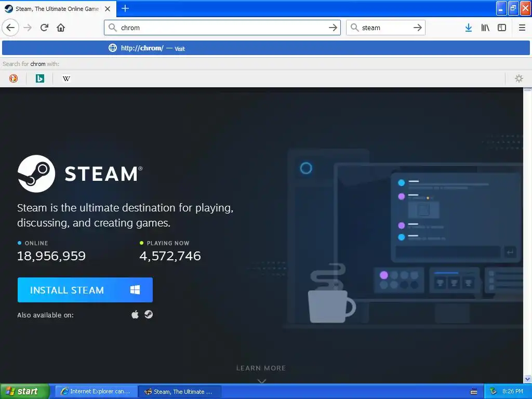Screen dimensions: 532x399
Task: Open the library bookmarks icon
Action: pos(485,28)
